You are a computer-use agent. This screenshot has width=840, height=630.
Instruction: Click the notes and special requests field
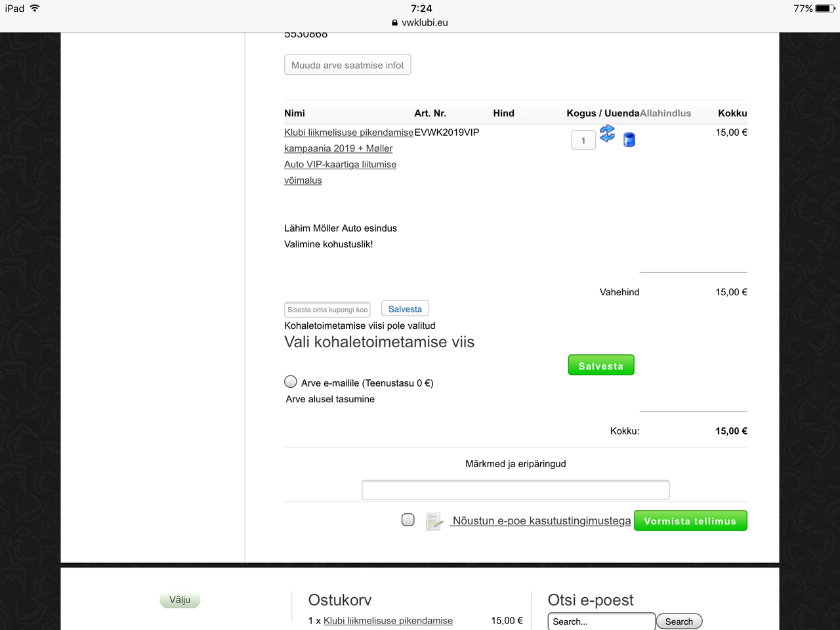[x=515, y=490]
